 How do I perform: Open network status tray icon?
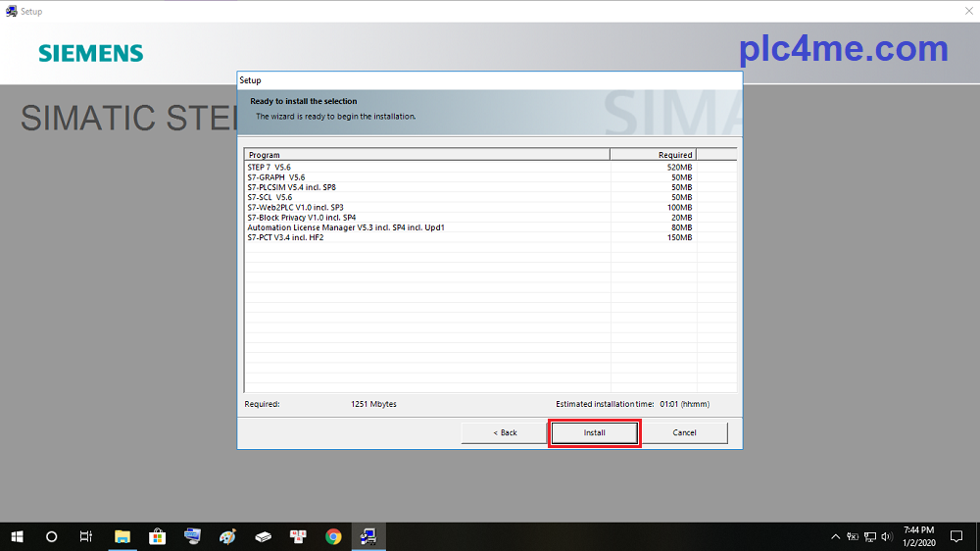869,536
